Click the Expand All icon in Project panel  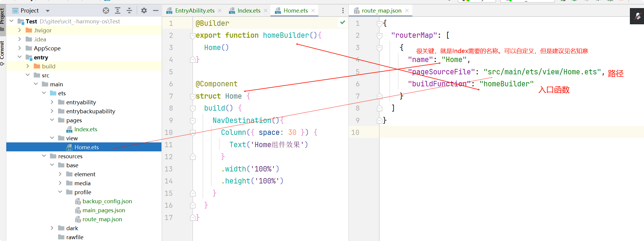[118, 11]
